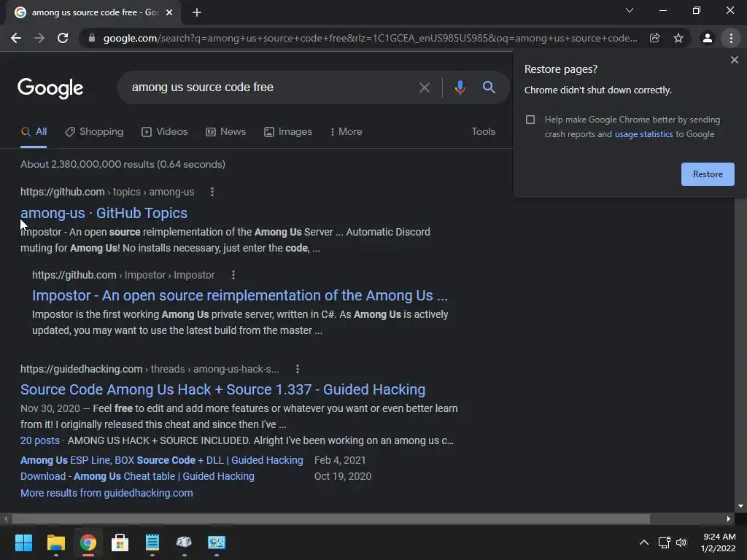Switch to the Videos results tab
Image resolution: width=747 pixels, height=560 pixels.
tap(165, 132)
